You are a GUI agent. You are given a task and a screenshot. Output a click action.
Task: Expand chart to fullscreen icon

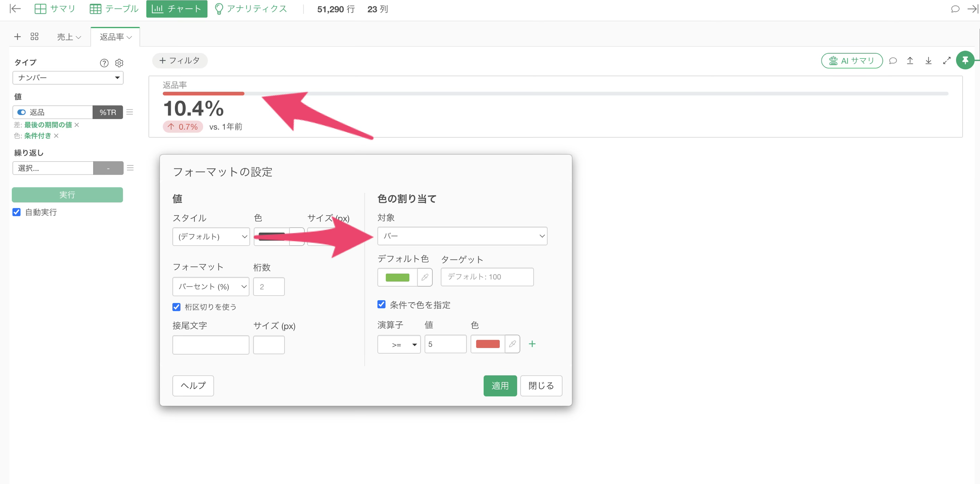click(x=947, y=60)
